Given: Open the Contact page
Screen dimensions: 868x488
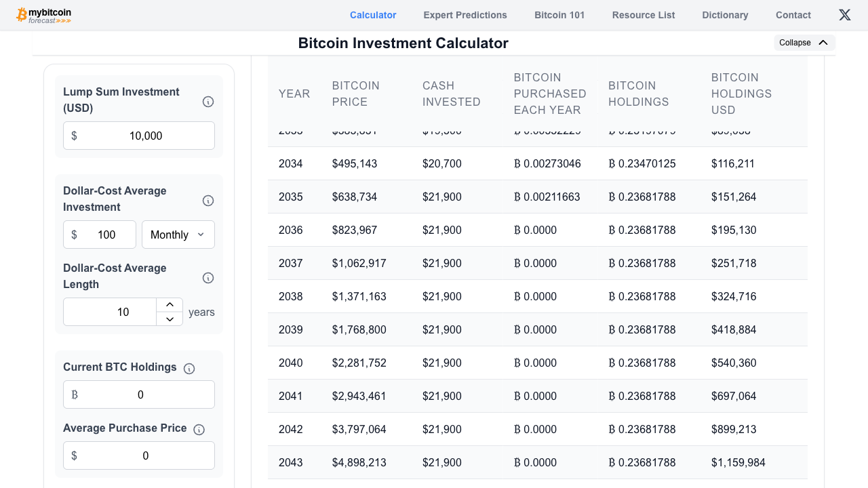Looking at the screenshot, I should pos(793,15).
